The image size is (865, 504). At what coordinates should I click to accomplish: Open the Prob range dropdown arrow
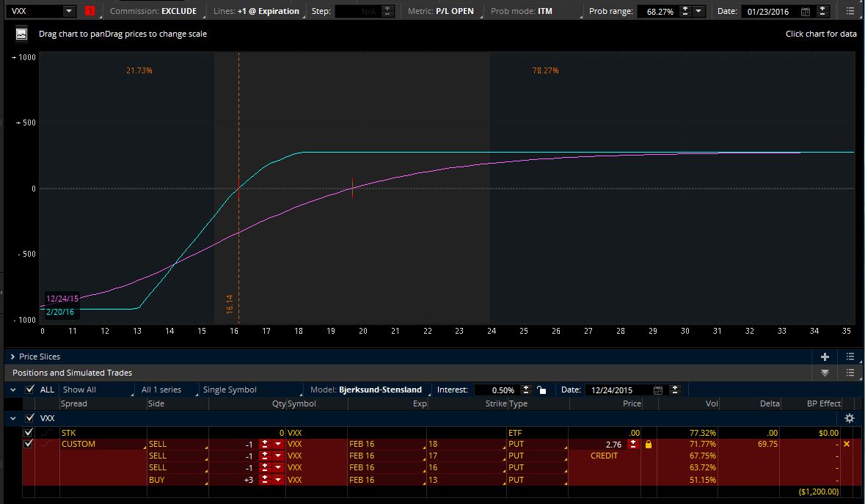click(x=699, y=12)
